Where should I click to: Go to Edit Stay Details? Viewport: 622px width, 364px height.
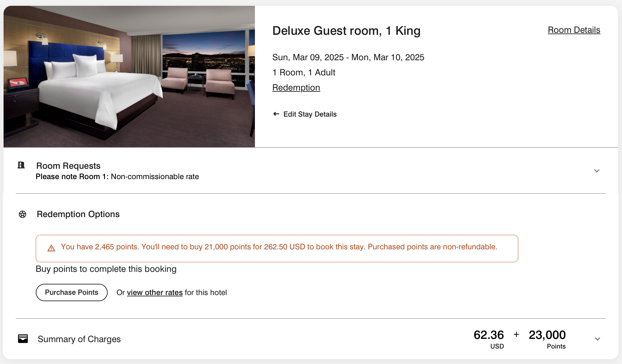click(x=310, y=114)
